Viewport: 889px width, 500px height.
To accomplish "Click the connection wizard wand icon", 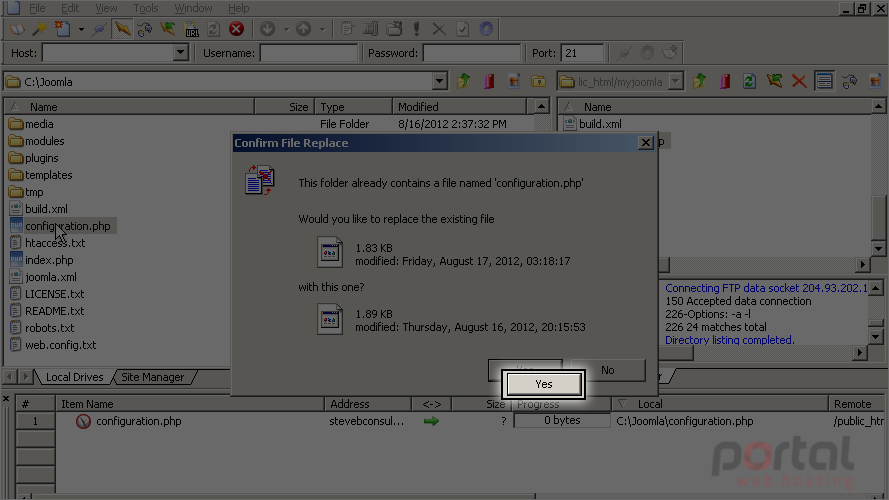I will pos(40,29).
